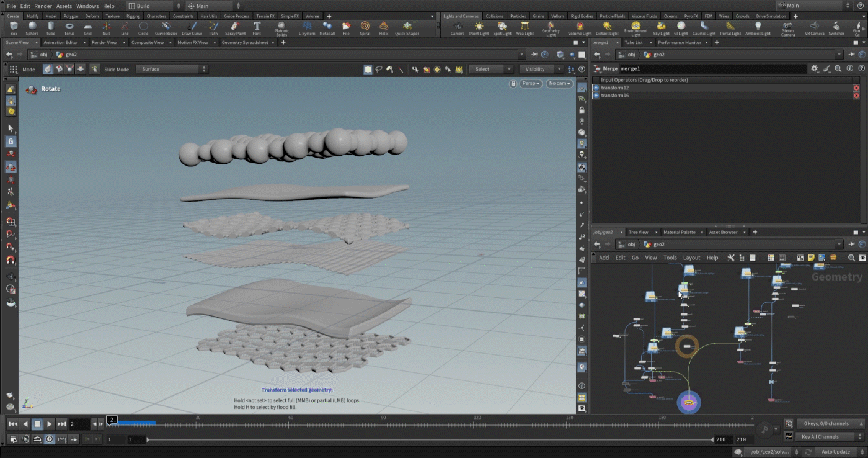Open the Windows menu
The width and height of the screenshot is (868, 458).
tap(87, 6)
